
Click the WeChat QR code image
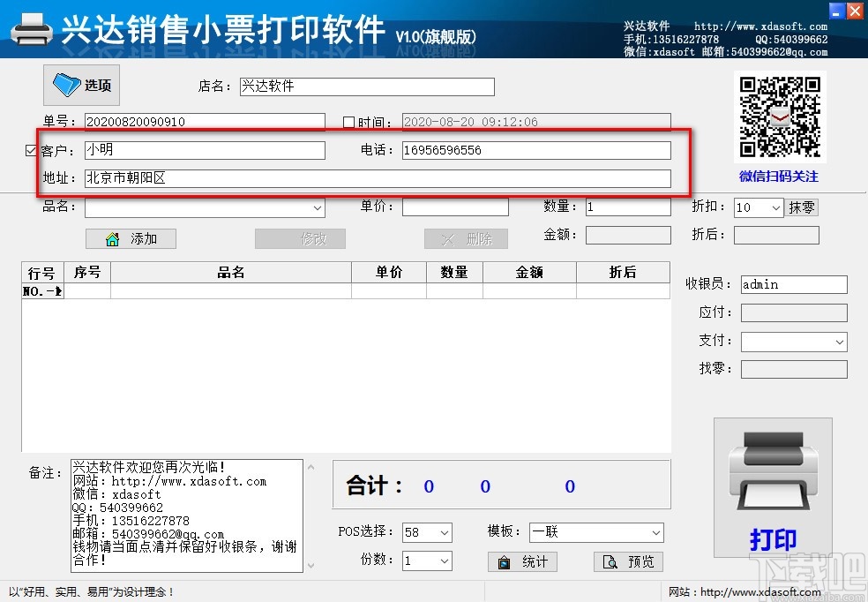click(x=780, y=116)
